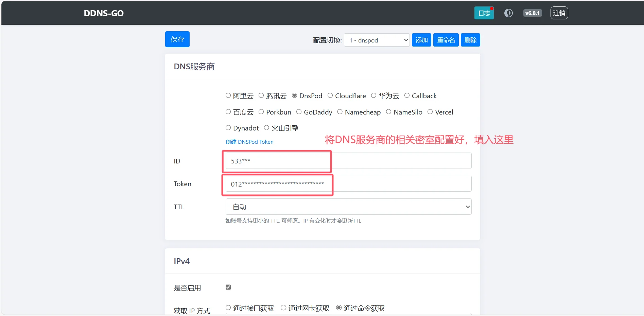
Task: Focus the ID input field
Action: 348,161
